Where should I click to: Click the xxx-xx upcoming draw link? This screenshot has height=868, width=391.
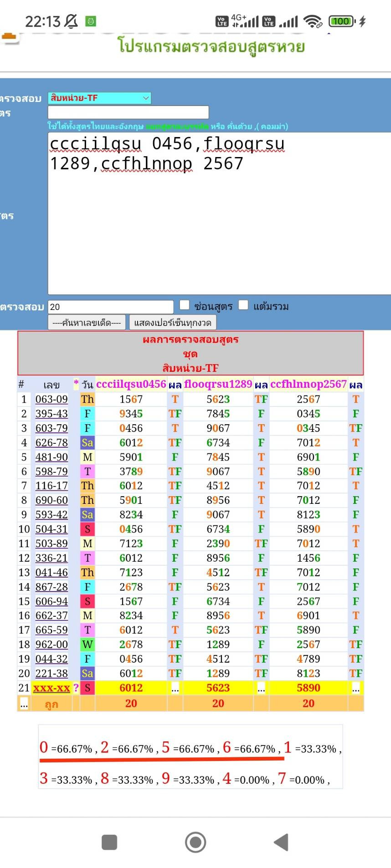pyautogui.click(x=51, y=688)
